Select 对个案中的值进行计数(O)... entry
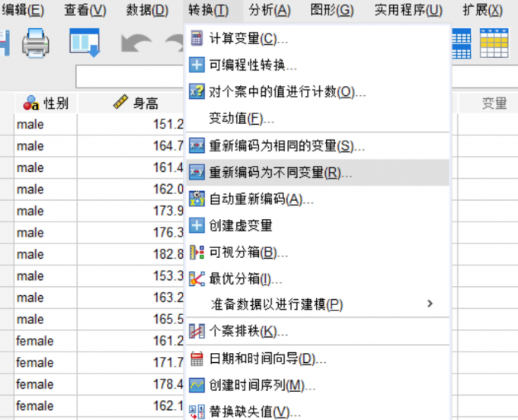This screenshot has height=420, width=518. click(x=318, y=92)
